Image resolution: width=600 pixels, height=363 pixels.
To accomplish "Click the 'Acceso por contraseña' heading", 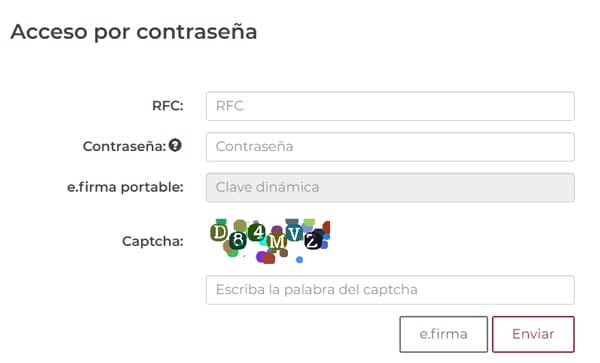I will (134, 32).
